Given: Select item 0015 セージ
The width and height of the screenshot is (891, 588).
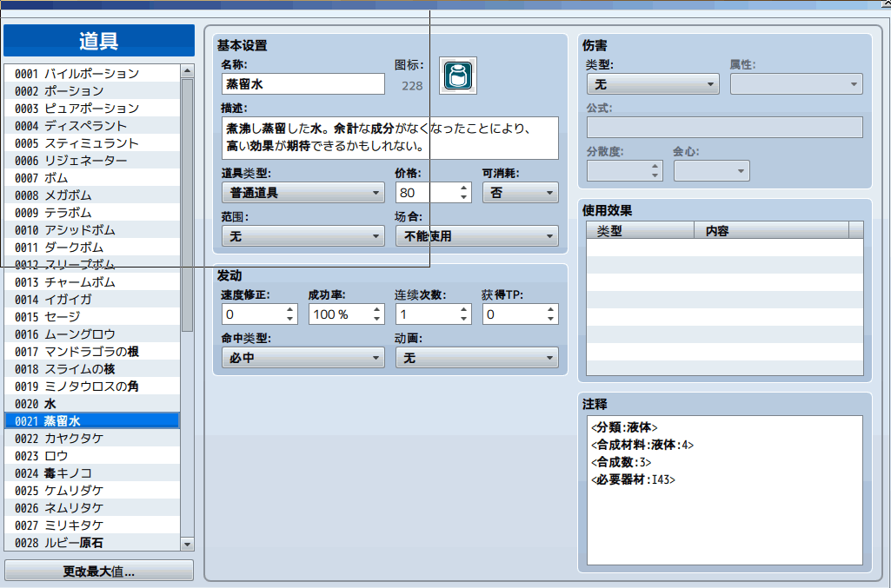Looking at the screenshot, I should coord(92,317).
